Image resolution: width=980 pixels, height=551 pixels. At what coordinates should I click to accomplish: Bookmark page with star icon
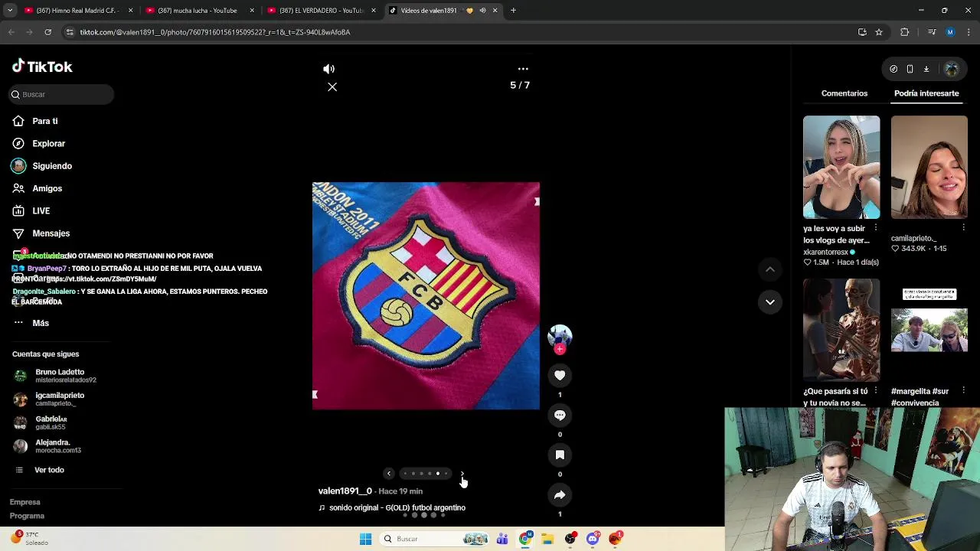(879, 32)
